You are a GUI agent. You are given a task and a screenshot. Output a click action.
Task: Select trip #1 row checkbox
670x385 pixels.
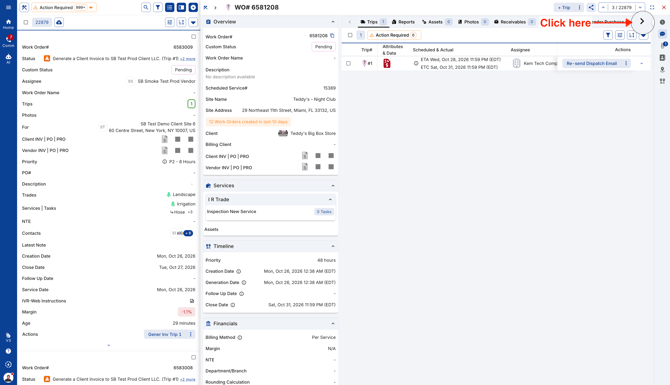pyautogui.click(x=348, y=63)
